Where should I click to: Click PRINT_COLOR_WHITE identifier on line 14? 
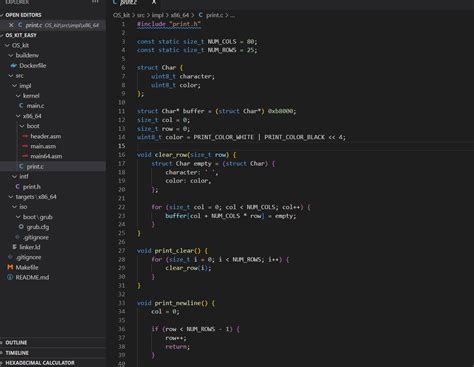223,137
